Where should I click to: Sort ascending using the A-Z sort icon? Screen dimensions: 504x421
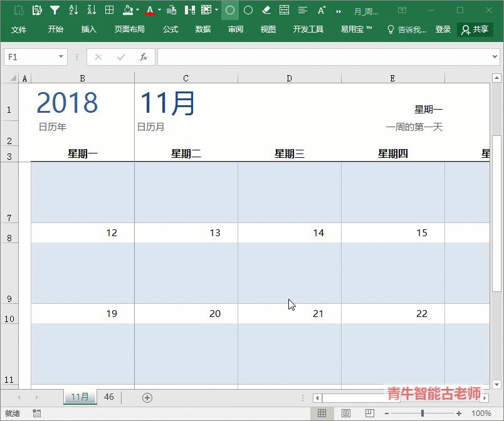tap(73, 9)
